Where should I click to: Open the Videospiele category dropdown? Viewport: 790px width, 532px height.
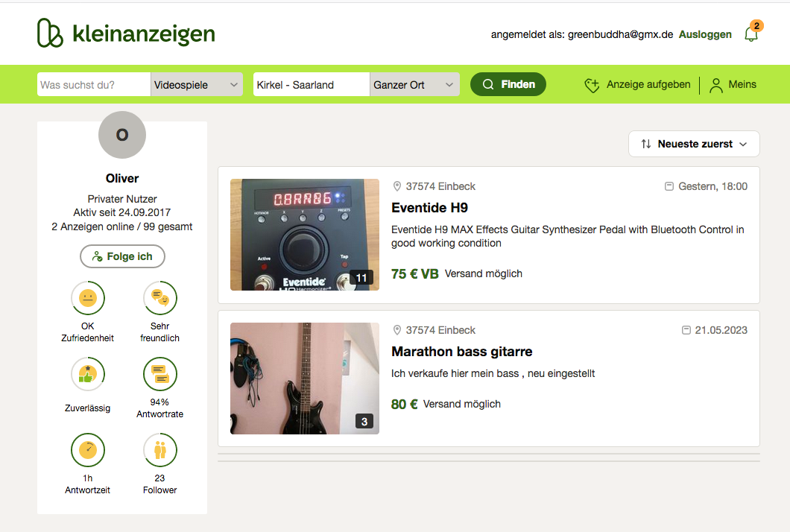coord(197,85)
